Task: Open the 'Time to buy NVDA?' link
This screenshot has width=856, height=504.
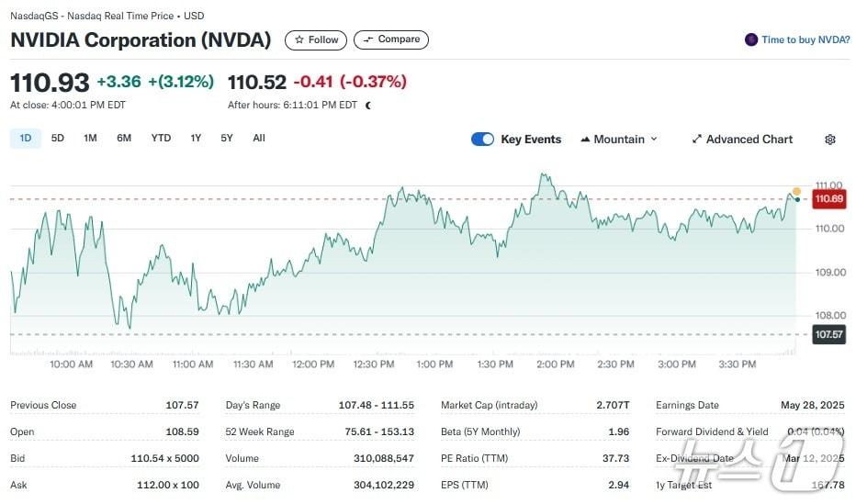Action: point(805,40)
